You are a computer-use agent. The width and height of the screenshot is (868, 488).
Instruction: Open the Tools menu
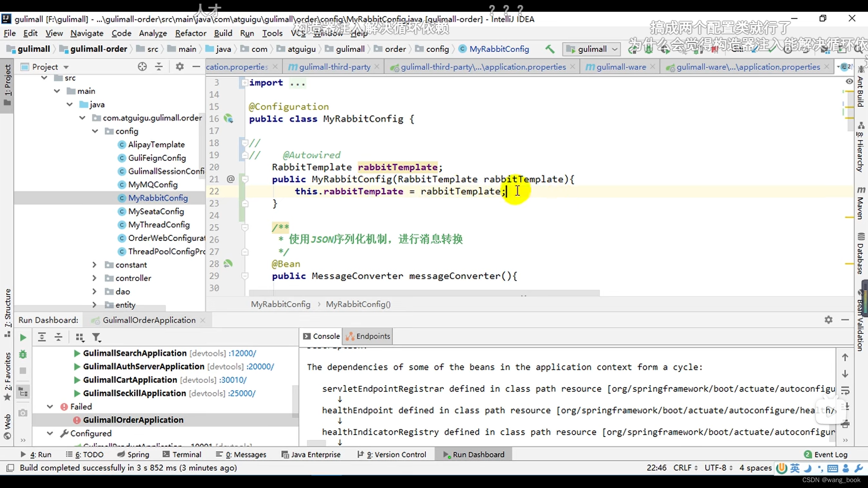pos(272,33)
